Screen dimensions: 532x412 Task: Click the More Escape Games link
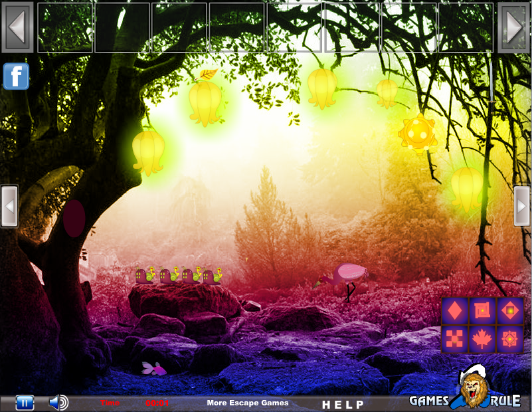click(x=248, y=402)
